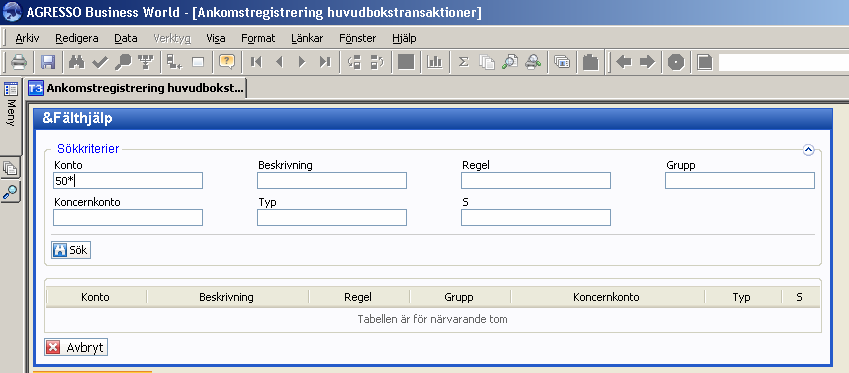
Task: Sort by the Typ column header
Action: (742, 297)
